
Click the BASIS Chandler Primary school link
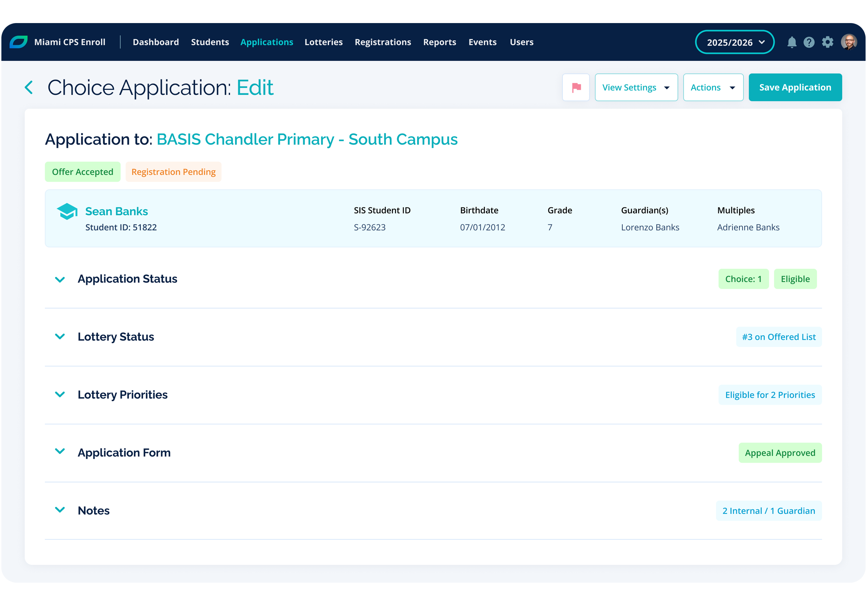pyautogui.click(x=307, y=139)
